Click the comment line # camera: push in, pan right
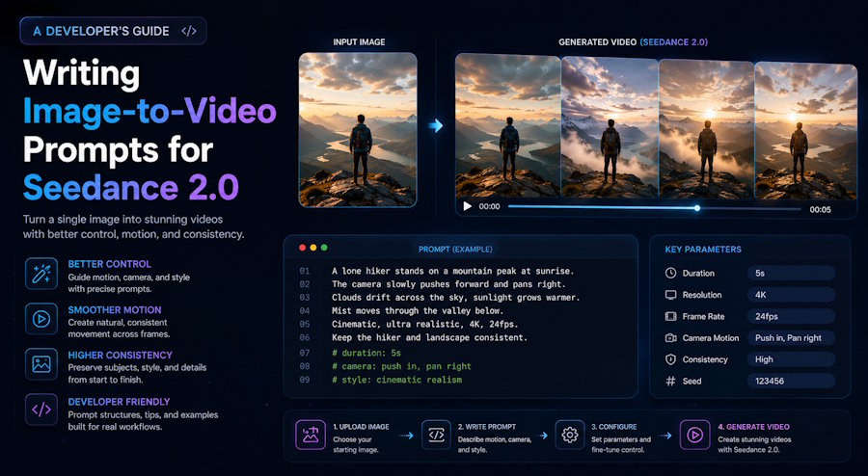 (x=401, y=366)
